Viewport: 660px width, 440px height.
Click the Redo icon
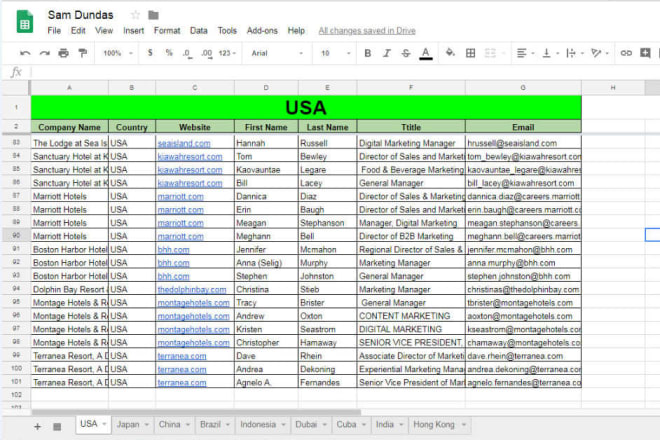[x=45, y=53]
